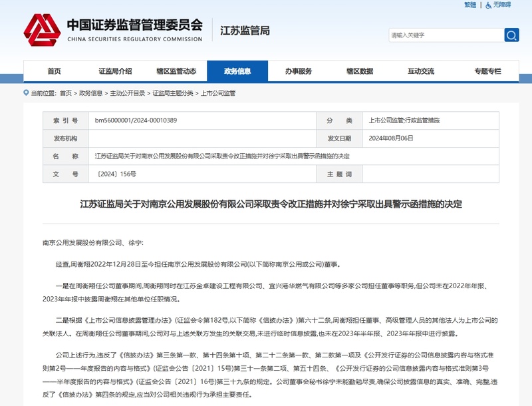Click the bold article headline
The height and width of the screenshot is (406, 532).
point(271,204)
